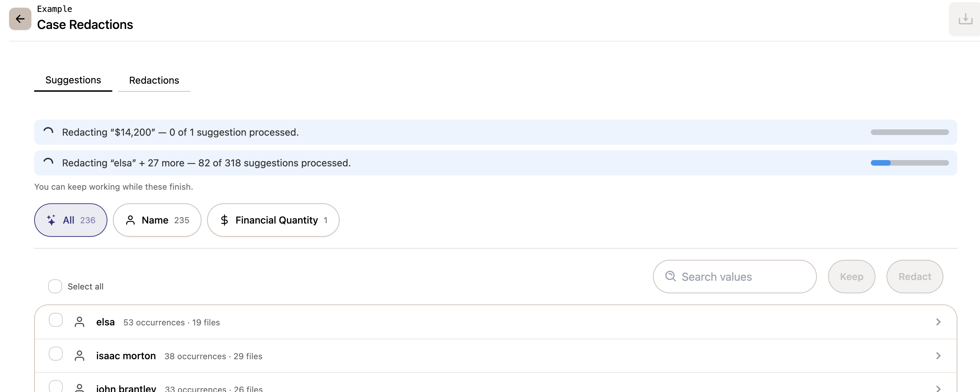Viewport: 980px width, 392px height.
Task: Click the Keep button
Action: pyautogui.click(x=851, y=277)
